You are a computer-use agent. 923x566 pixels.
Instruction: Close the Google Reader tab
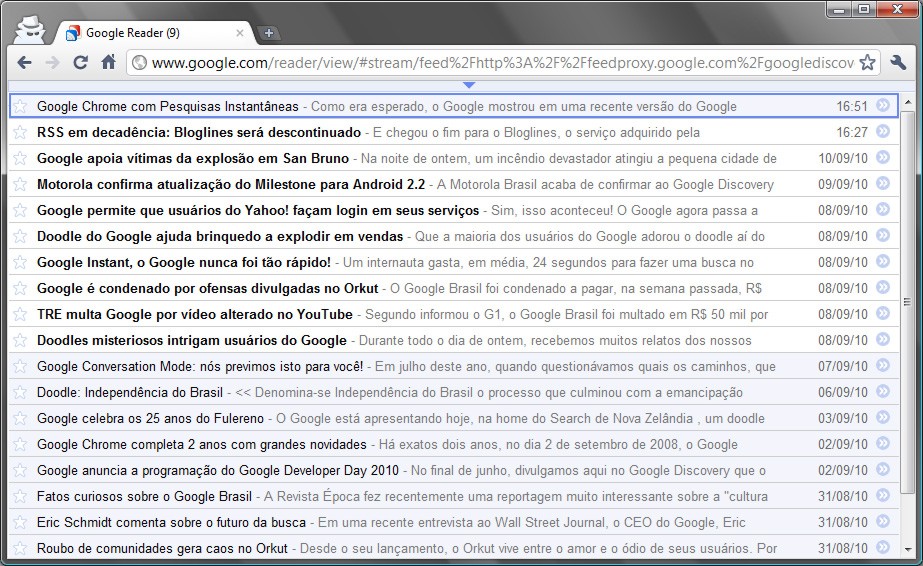(240, 33)
